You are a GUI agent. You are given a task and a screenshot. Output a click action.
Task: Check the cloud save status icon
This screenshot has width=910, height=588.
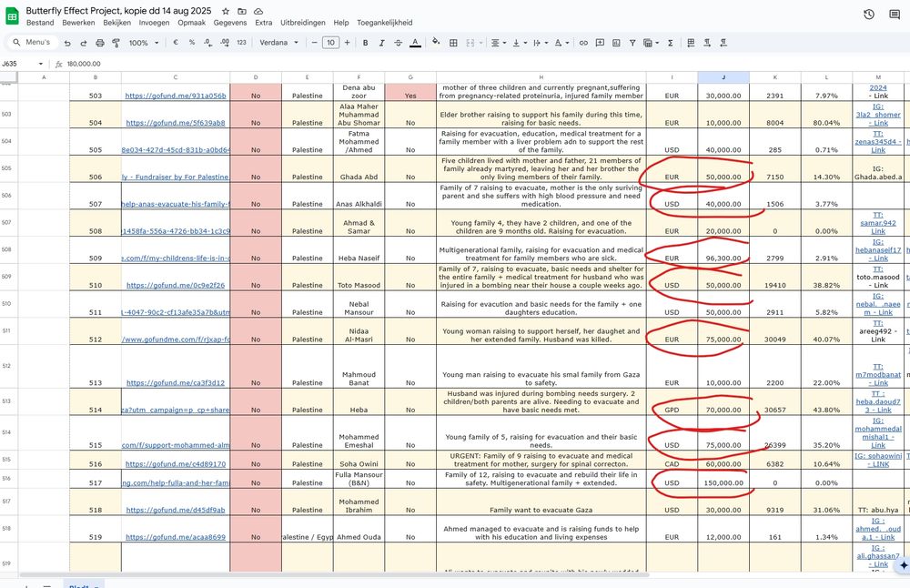[x=258, y=12]
